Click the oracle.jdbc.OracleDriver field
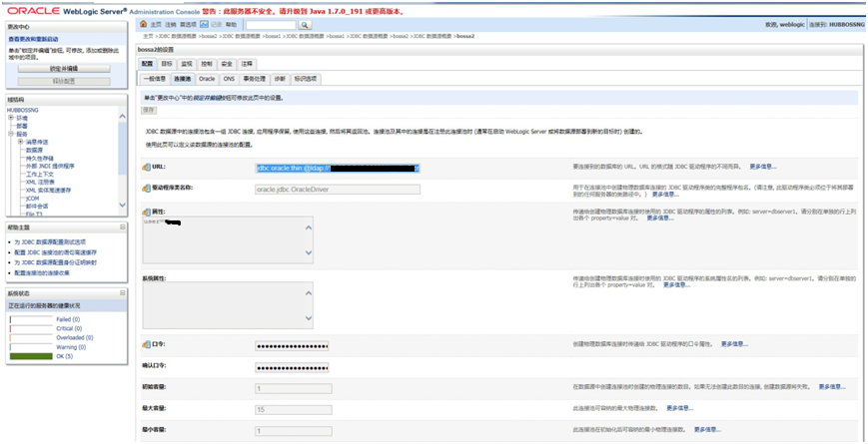The height and width of the screenshot is (444, 868). coord(338,190)
